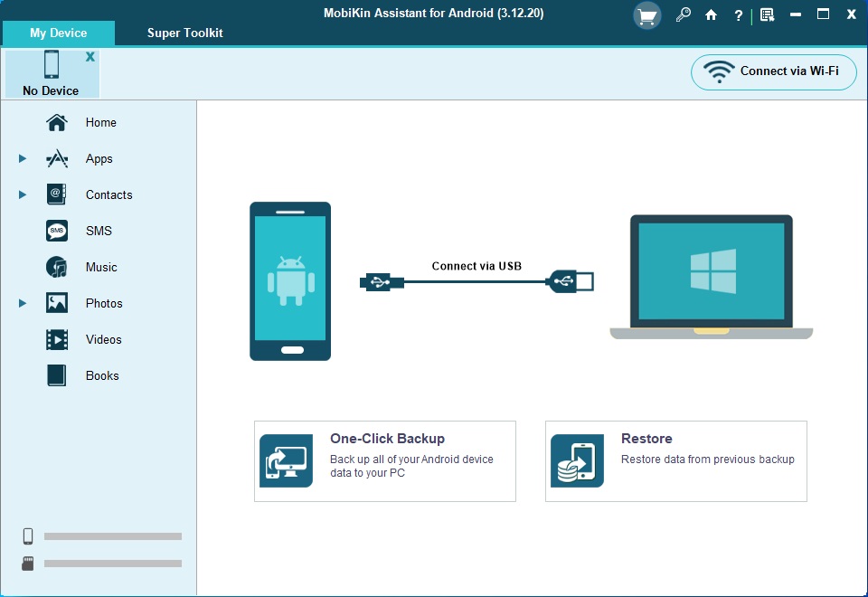
Task: Go to Home in the sidebar
Action: point(100,122)
